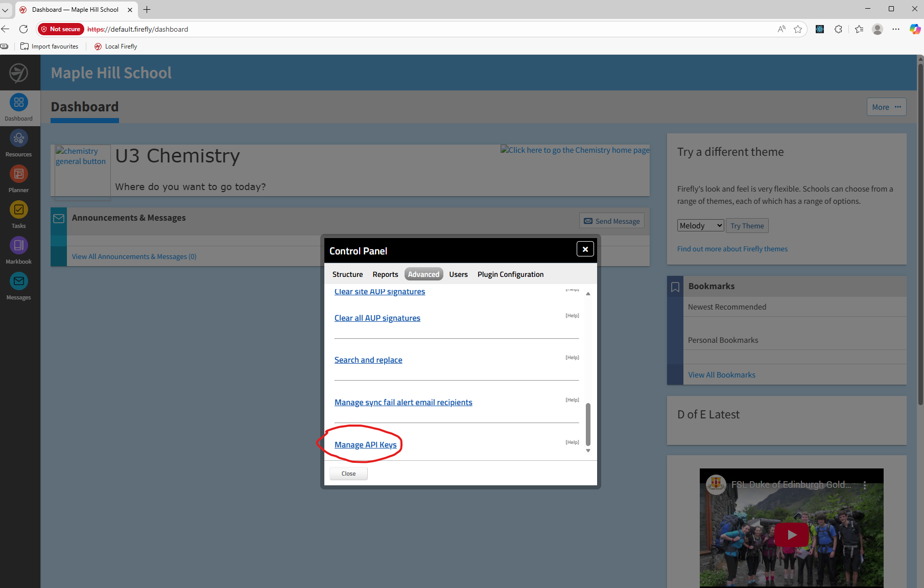Screen dimensions: 924x588
Task: Click Help beside Clear all AUP signatures
Action: click(x=572, y=316)
